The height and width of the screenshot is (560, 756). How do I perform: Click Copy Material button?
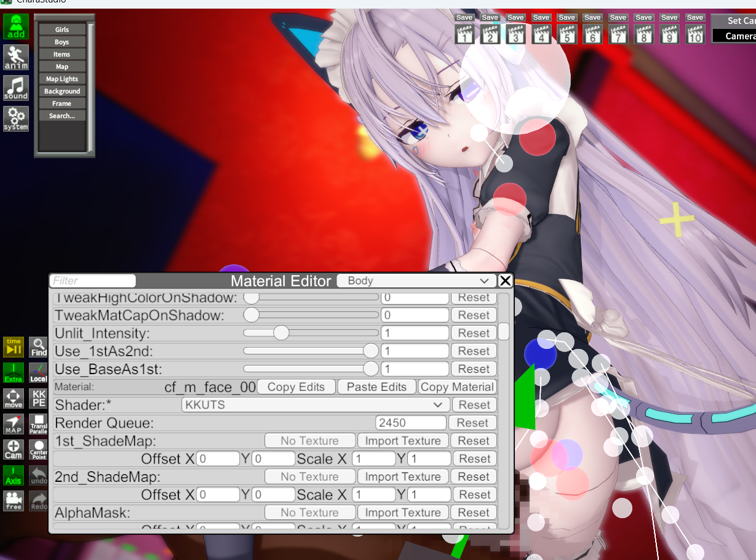click(457, 387)
